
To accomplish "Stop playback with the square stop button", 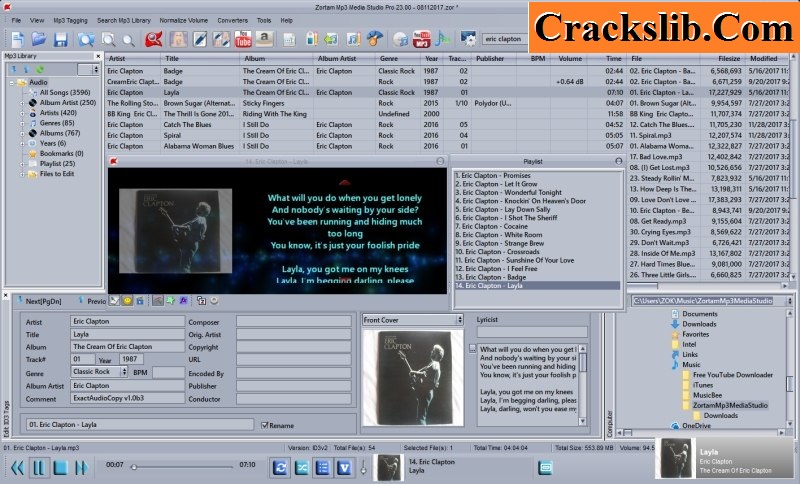I will click(60, 467).
